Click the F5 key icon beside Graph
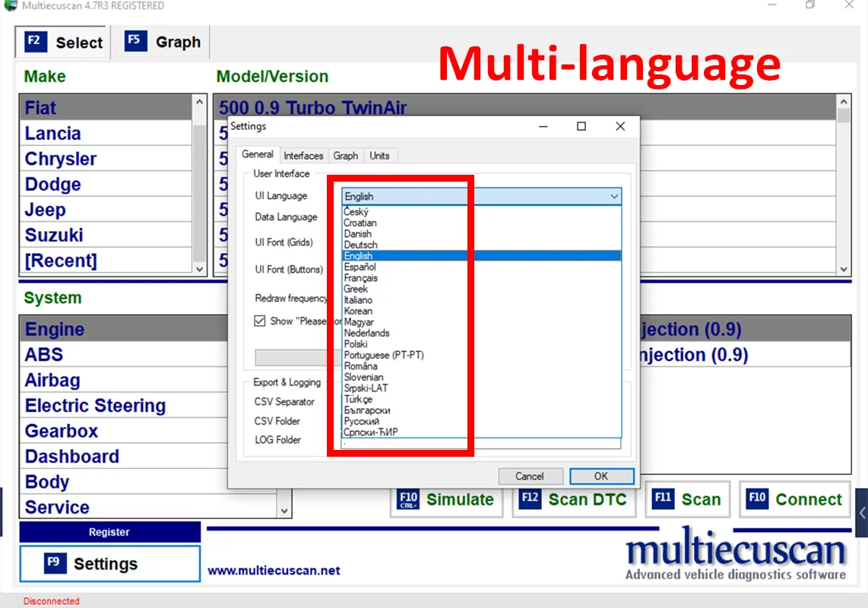This screenshot has height=608, width=868. [135, 40]
